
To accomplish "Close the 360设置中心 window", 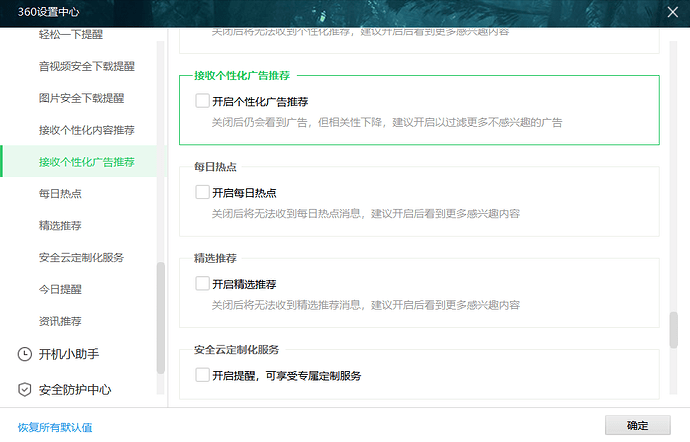I will 671,12.
